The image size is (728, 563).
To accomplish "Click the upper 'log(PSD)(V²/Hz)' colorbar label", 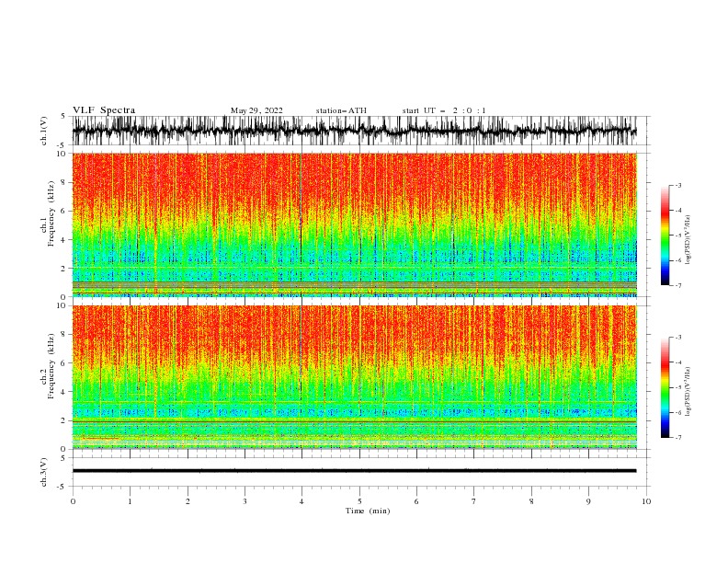I will pos(688,240).
